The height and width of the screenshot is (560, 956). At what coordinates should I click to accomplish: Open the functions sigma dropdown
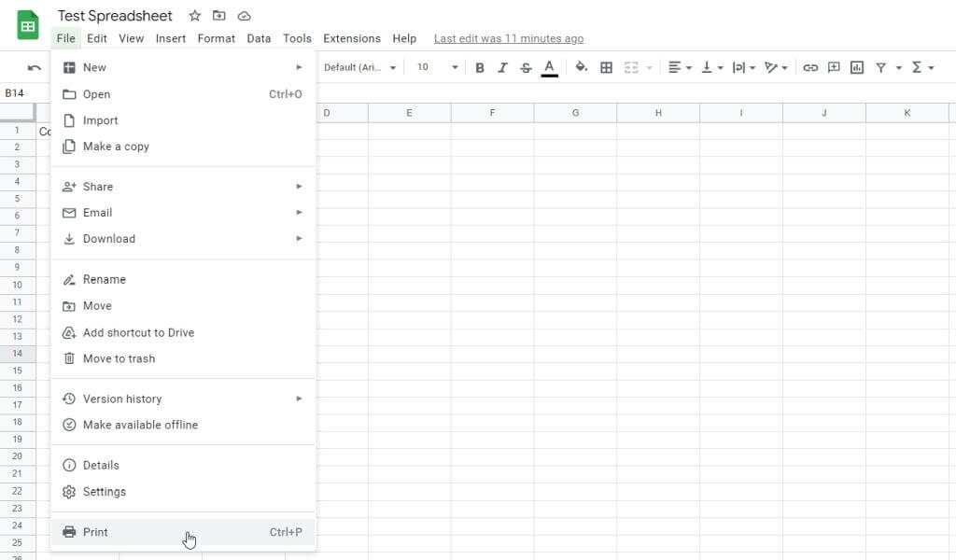[922, 67]
